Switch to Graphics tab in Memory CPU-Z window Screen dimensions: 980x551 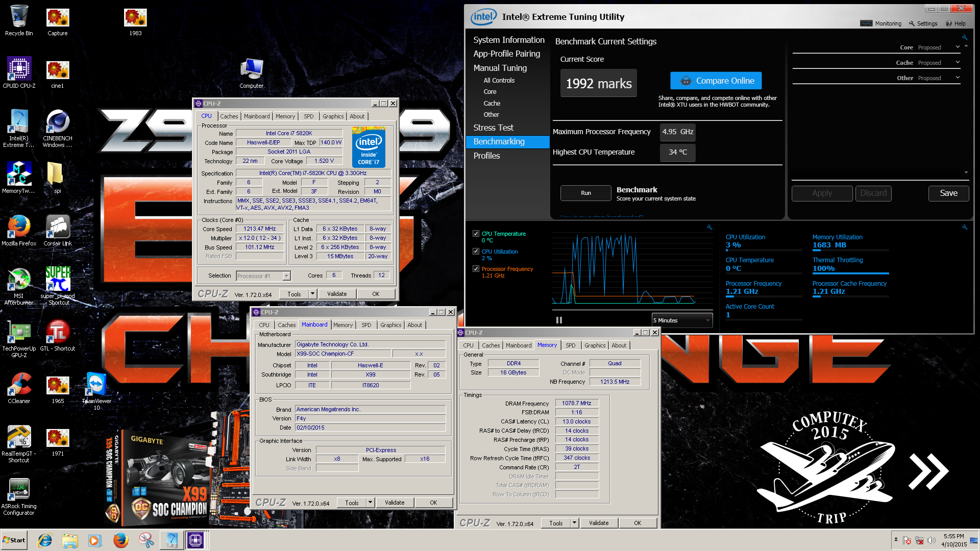(595, 345)
